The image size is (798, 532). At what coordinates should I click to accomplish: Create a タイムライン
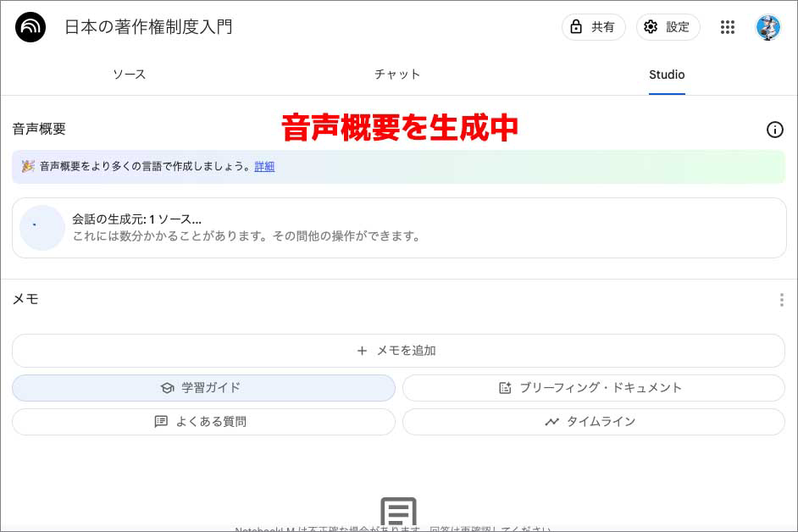593,422
